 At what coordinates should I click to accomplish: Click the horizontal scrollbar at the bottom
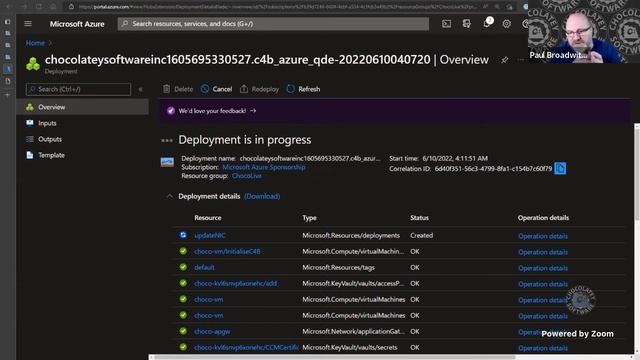(335, 357)
